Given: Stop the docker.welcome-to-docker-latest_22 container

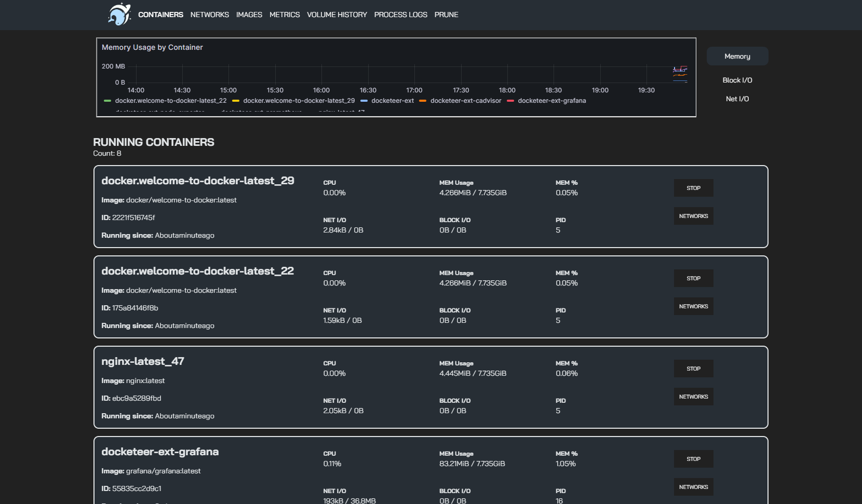Looking at the screenshot, I should click(694, 278).
